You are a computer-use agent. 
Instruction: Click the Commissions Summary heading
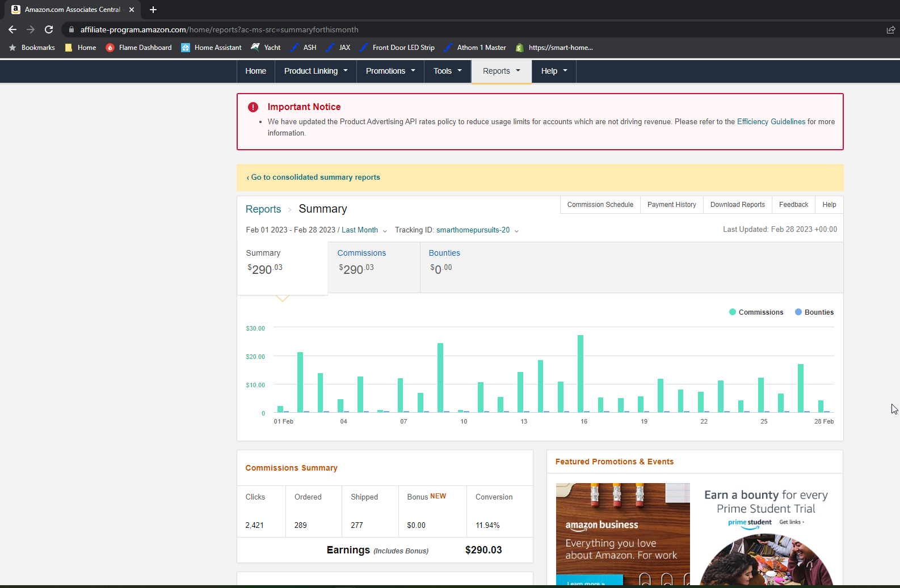tap(292, 468)
